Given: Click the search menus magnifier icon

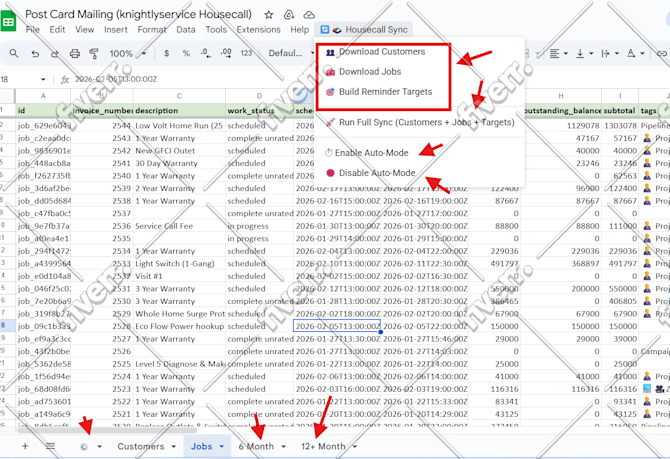Looking at the screenshot, I should point(14,53).
